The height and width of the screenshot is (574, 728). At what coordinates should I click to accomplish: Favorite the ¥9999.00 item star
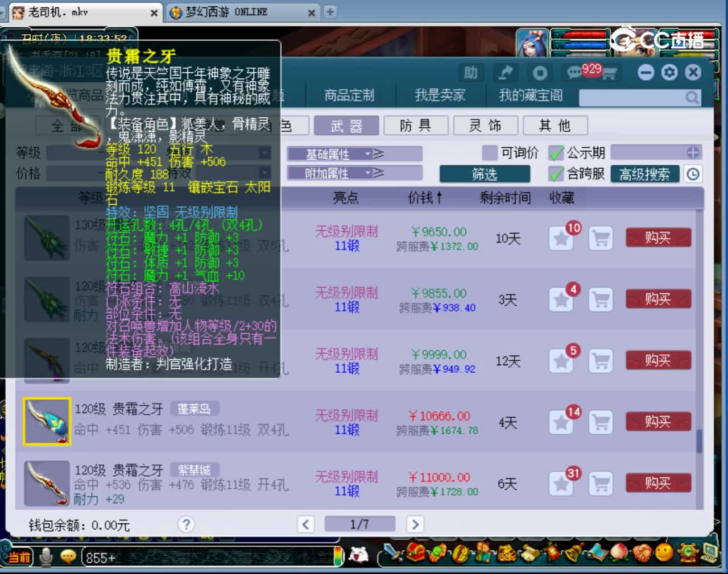[x=561, y=361]
